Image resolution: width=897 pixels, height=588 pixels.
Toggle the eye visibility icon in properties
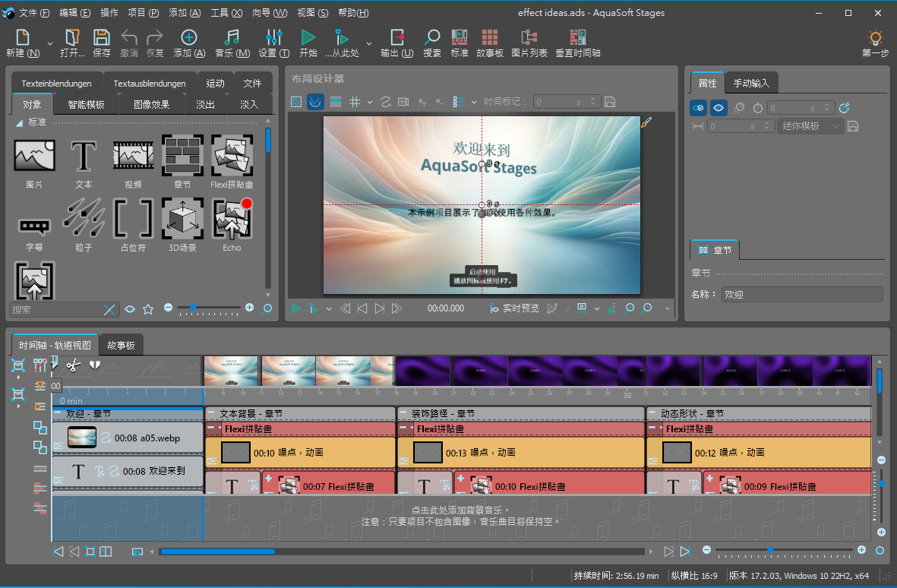719,108
